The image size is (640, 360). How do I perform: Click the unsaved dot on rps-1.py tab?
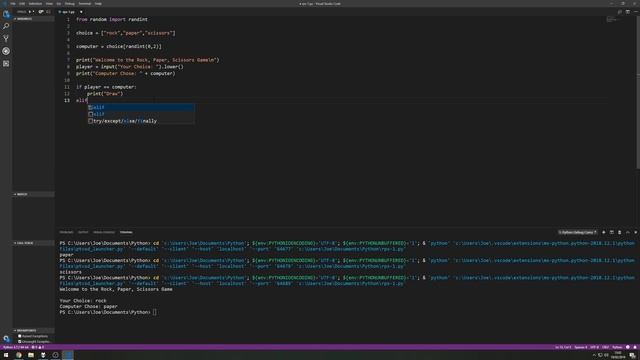pos(81,12)
